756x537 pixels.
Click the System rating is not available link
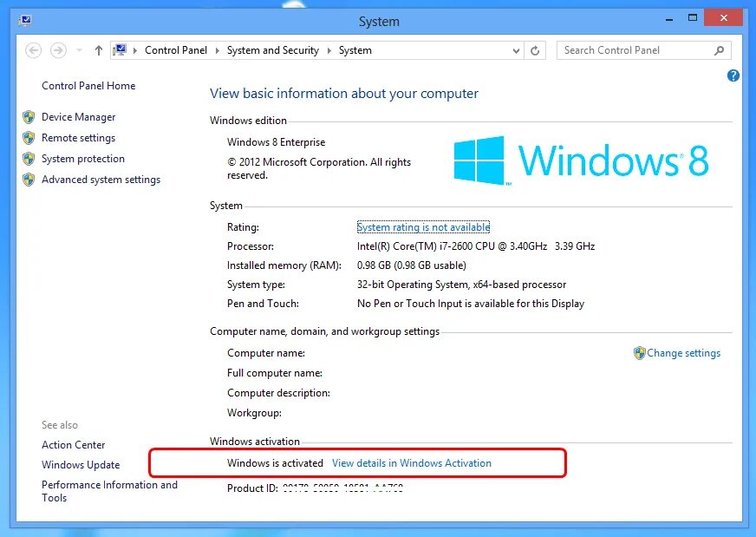tap(423, 226)
